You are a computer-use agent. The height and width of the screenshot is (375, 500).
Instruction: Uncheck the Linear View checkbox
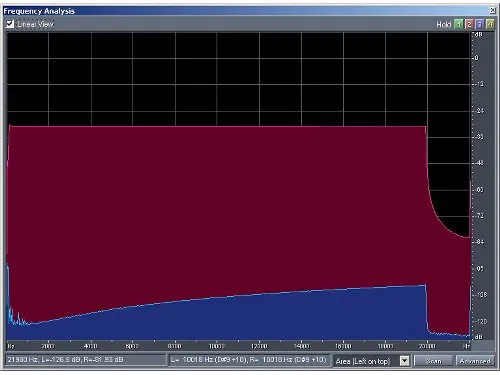(x=10, y=24)
